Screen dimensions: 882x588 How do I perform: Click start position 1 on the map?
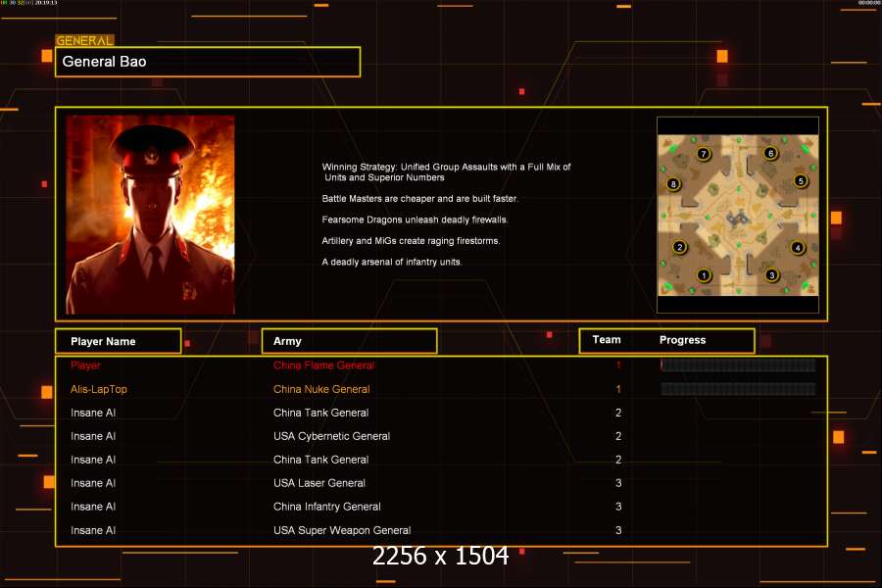point(703,275)
